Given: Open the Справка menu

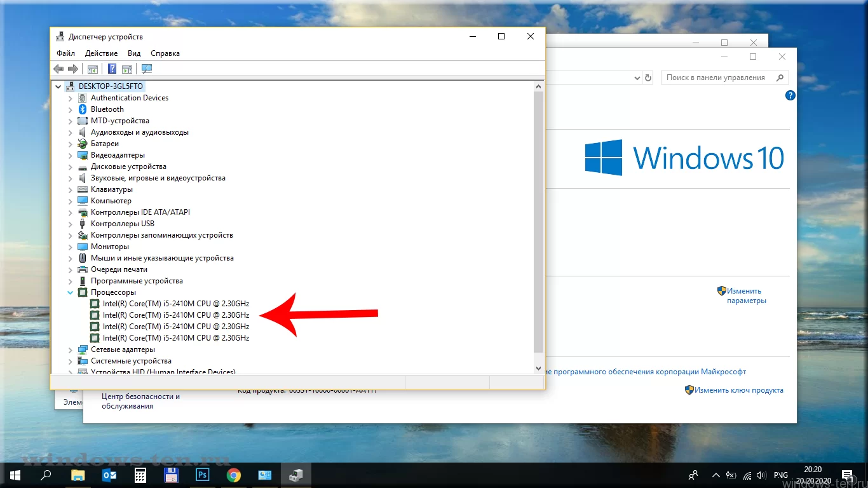Looking at the screenshot, I should point(165,53).
